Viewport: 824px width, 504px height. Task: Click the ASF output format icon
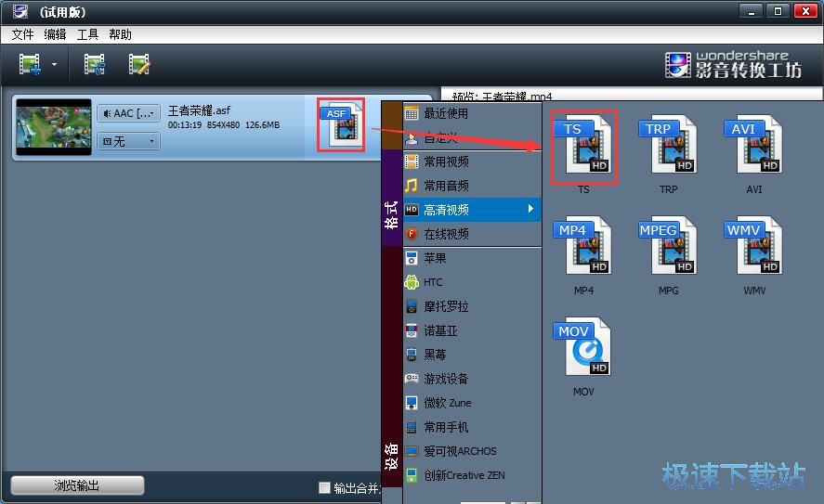[x=340, y=126]
